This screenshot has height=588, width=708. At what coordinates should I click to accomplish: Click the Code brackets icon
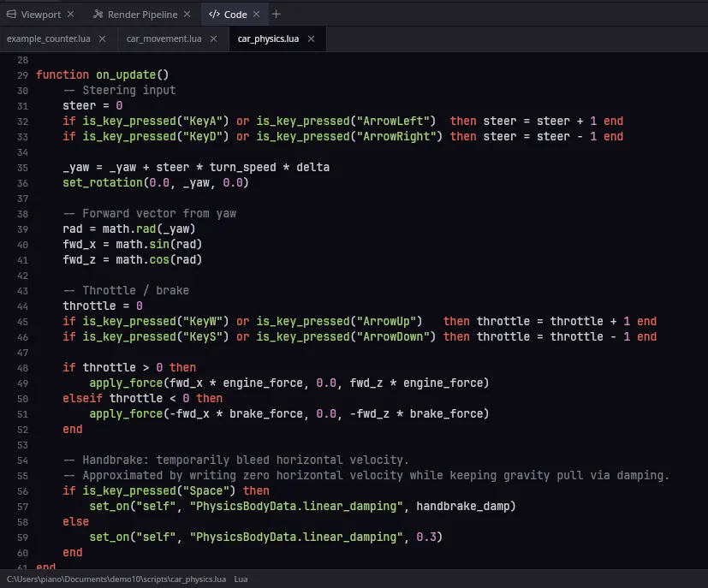point(214,15)
